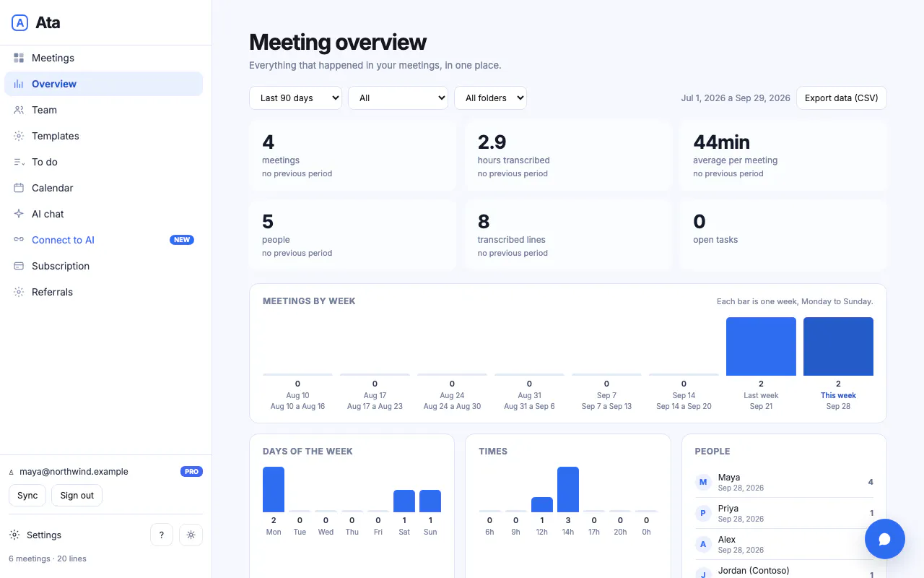Open the Calendar page

104,188
